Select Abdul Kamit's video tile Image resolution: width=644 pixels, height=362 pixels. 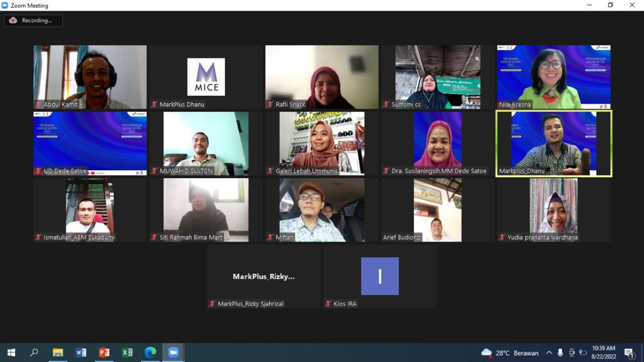90,77
